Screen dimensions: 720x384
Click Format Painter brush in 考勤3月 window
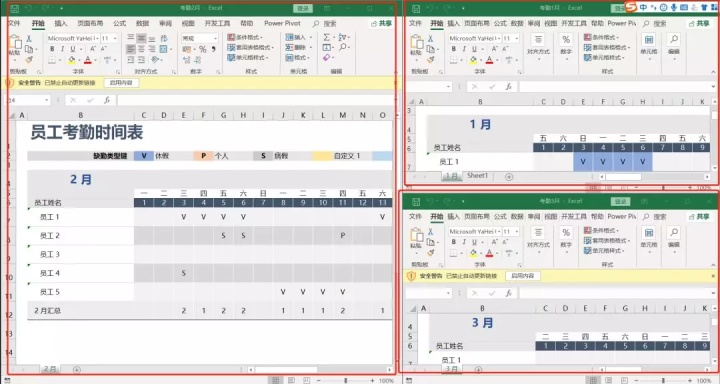pyautogui.click(x=430, y=253)
